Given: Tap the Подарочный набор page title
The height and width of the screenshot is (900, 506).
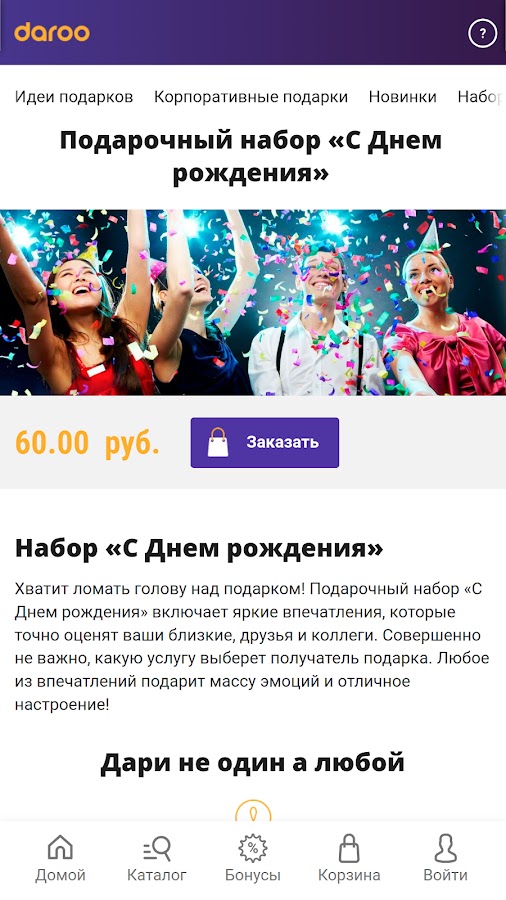Looking at the screenshot, I should pyautogui.click(x=251, y=157).
